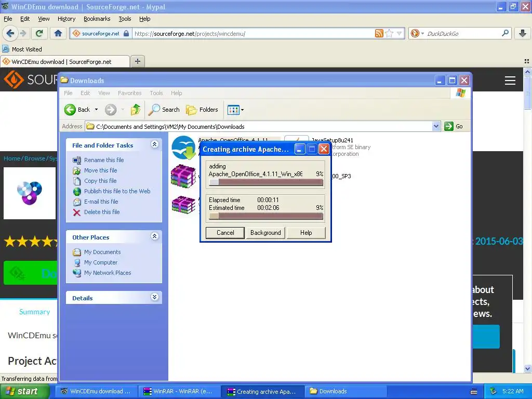
Task: Switch to the Downloads taskbar button
Action: tap(346, 391)
